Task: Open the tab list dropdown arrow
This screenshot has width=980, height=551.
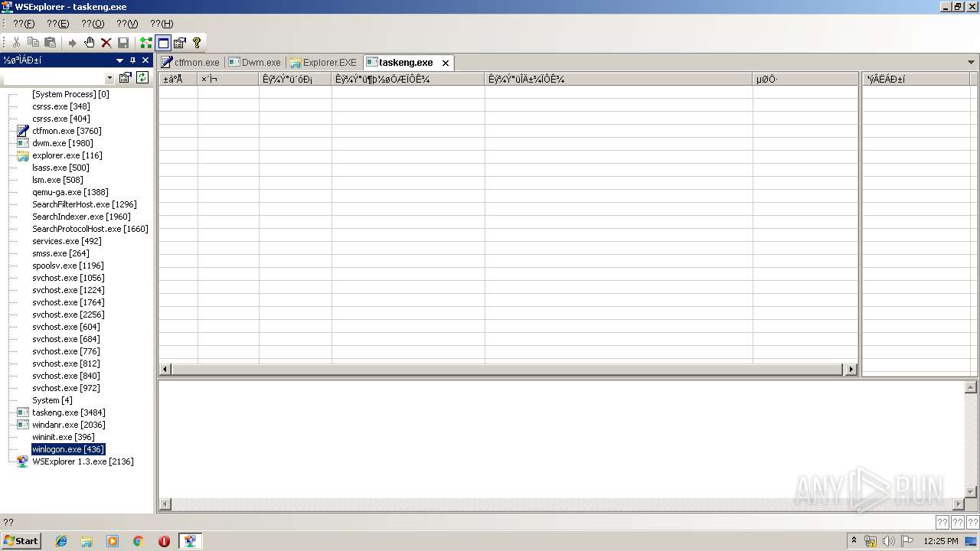Action: [972, 62]
